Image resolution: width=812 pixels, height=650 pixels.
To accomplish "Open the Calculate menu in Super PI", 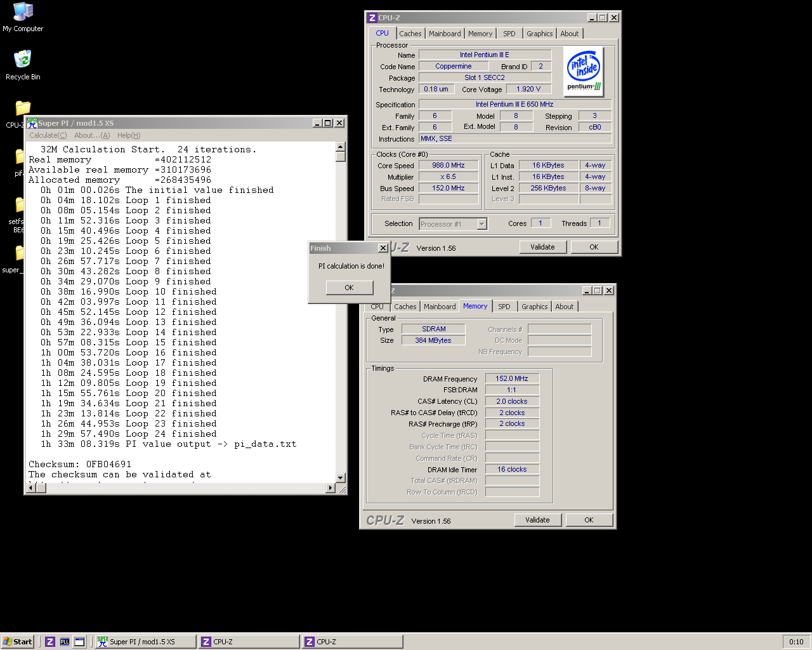I will tap(48, 135).
